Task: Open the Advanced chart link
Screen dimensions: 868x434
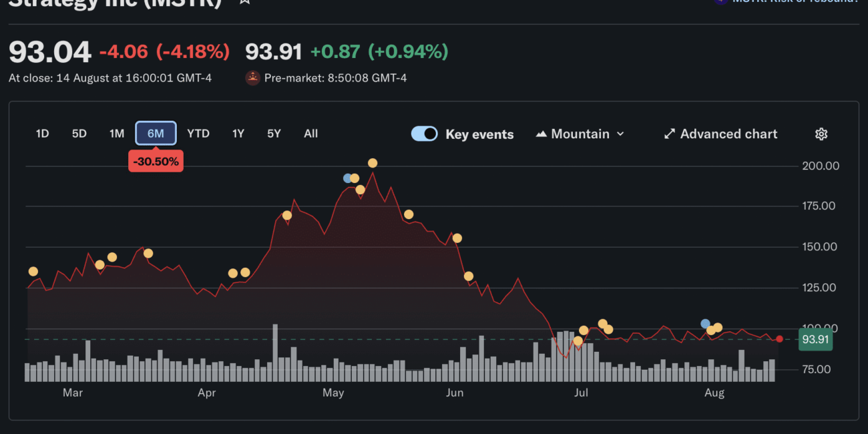Action: 720,134
